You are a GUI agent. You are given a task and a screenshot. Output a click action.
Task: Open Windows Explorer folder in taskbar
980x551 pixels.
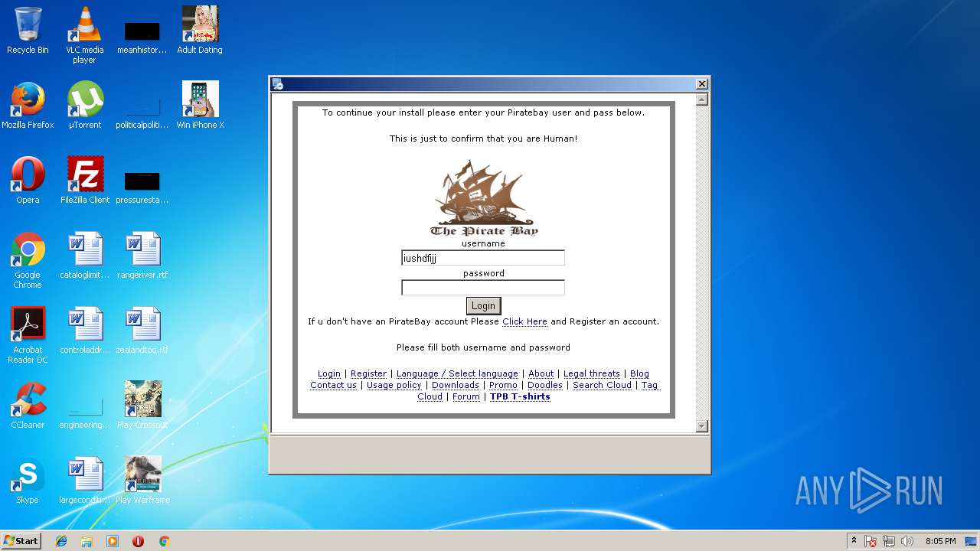(x=87, y=541)
